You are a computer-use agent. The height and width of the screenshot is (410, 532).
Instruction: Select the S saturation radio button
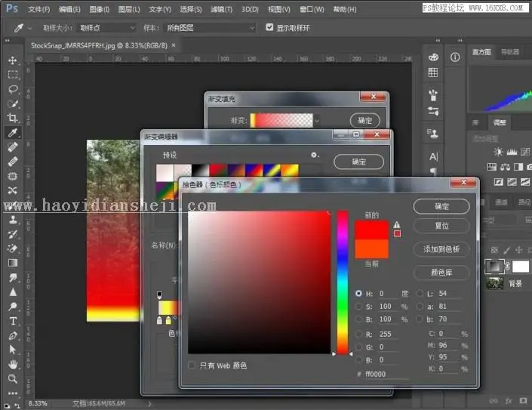pos(358,306)
